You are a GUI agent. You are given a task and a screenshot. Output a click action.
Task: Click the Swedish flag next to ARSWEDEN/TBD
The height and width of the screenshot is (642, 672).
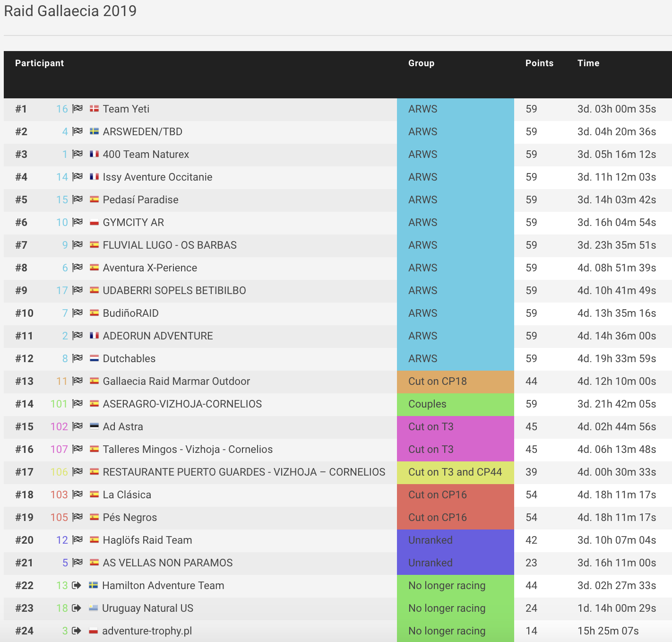coord(94,131)
